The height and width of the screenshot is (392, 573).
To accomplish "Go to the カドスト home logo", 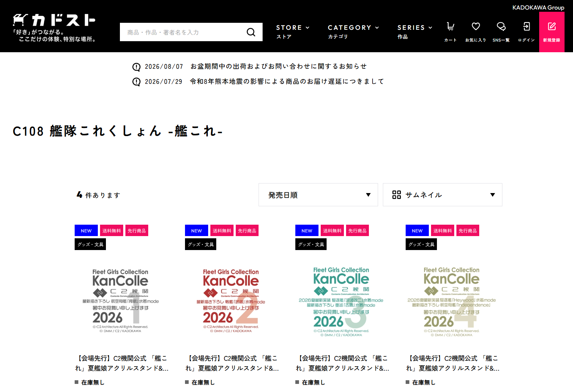I will (54, 28).
